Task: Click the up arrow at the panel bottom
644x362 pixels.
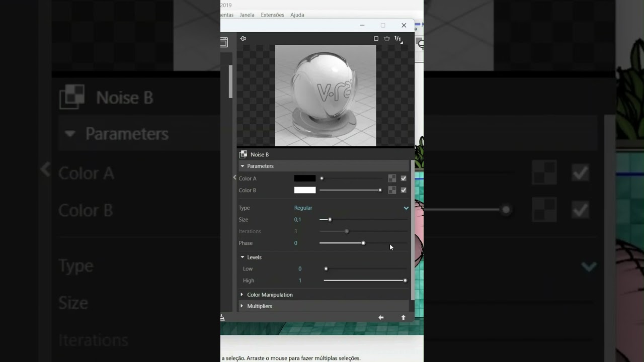Action: click(x=403, y=317)
